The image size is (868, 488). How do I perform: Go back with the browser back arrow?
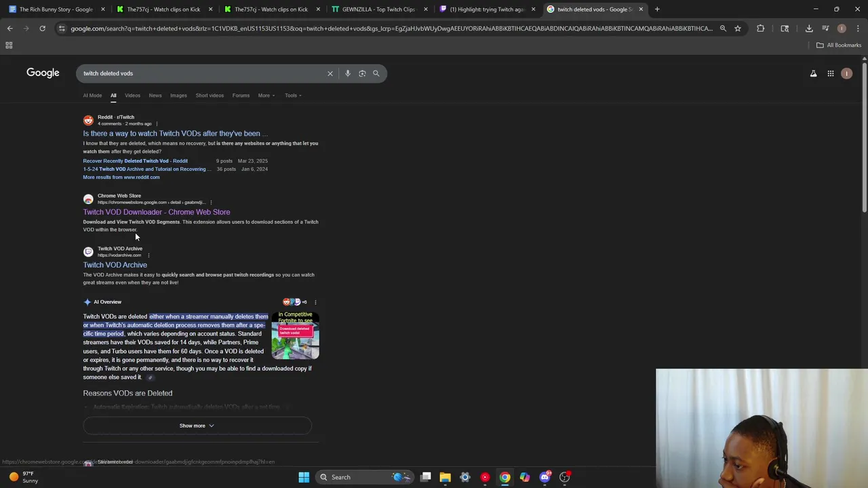(x=9, y=28)
